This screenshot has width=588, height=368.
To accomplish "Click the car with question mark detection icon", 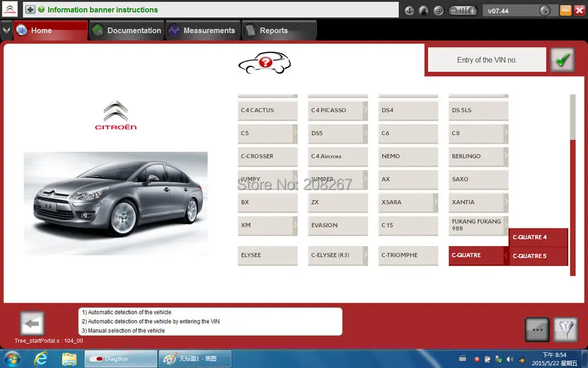I will coord(265,63).
